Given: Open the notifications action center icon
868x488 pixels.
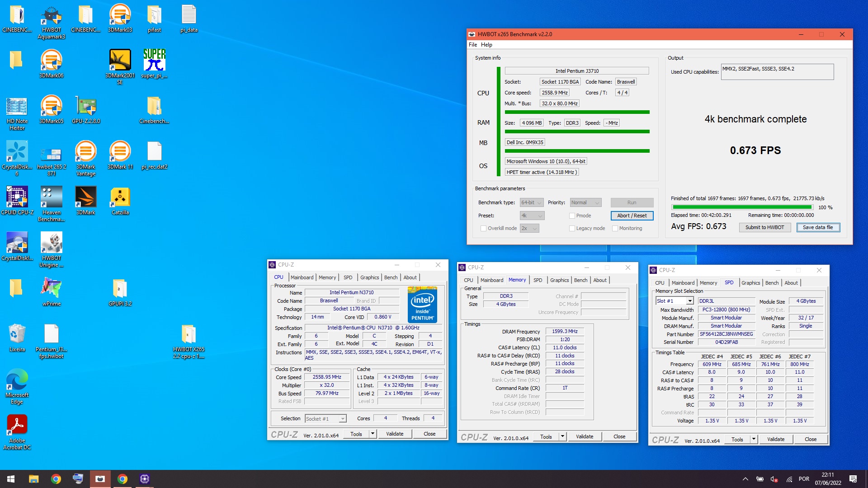Looking at the screenshot, I should click(853, 479).
